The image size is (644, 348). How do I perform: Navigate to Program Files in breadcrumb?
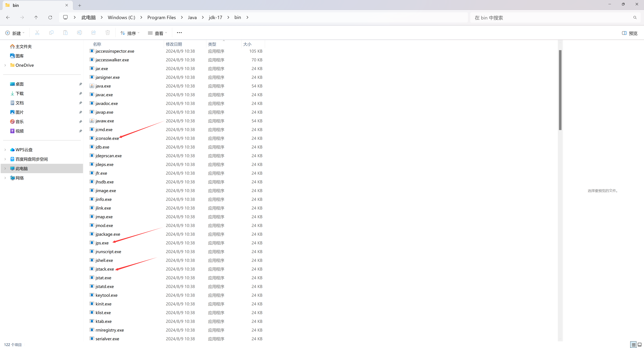pyautogui.click(x=161, y=17)
